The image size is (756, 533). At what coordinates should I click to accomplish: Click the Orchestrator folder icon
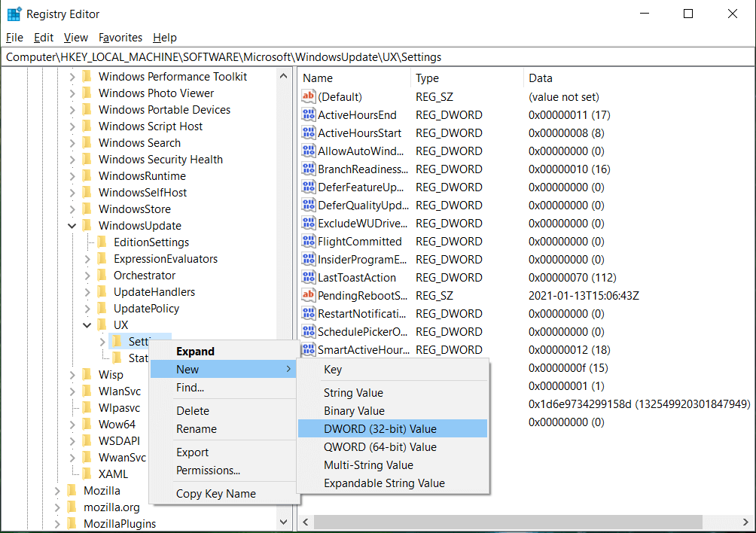(102, 276)
